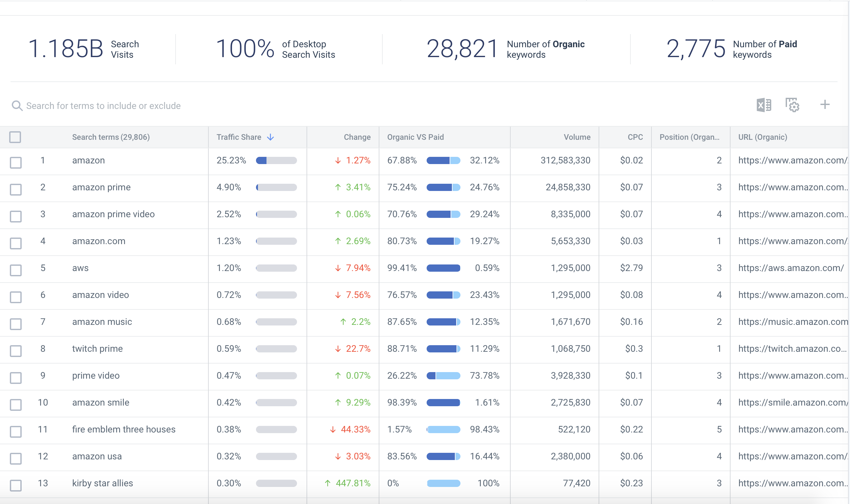Click the 28,821 Organic keywords stat
Image resolution: width=850 pixels, height=504 pixels.
(505, 49)
